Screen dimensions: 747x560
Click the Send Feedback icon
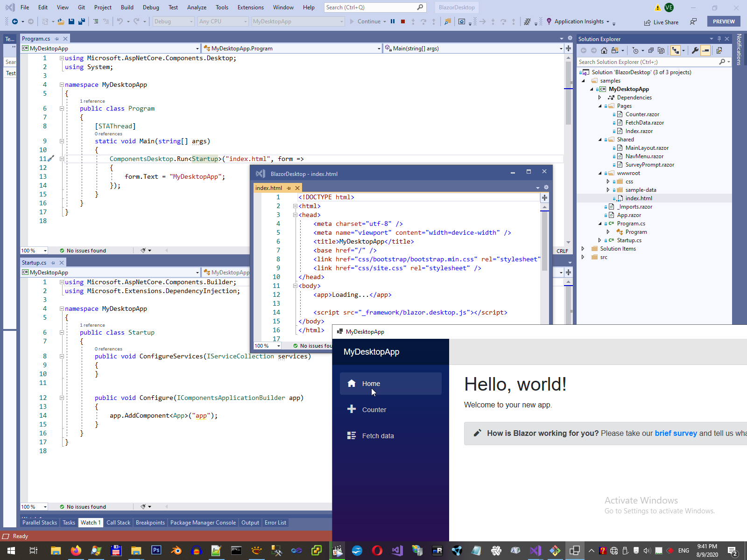pyautogui.click(x=693, y=21)
